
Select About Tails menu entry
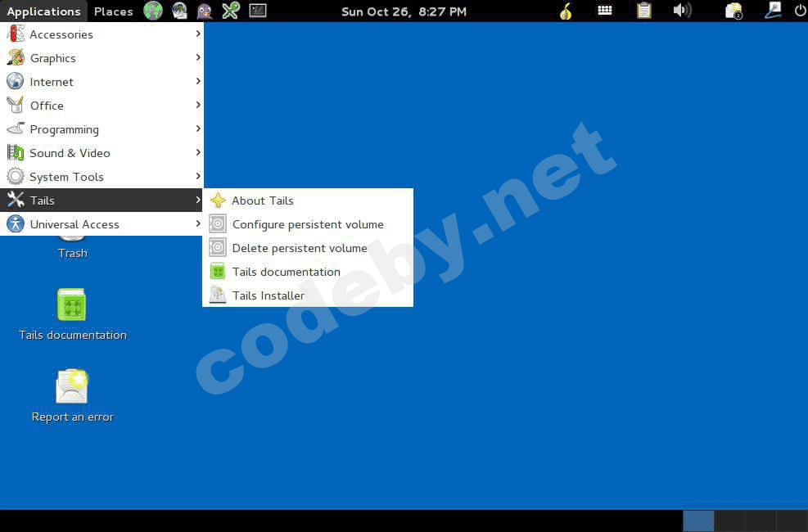pyautogui.click(x=308, y=201)
